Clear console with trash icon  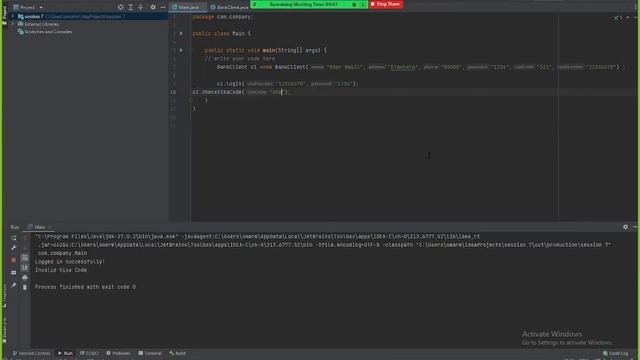[x=25, y=287]
